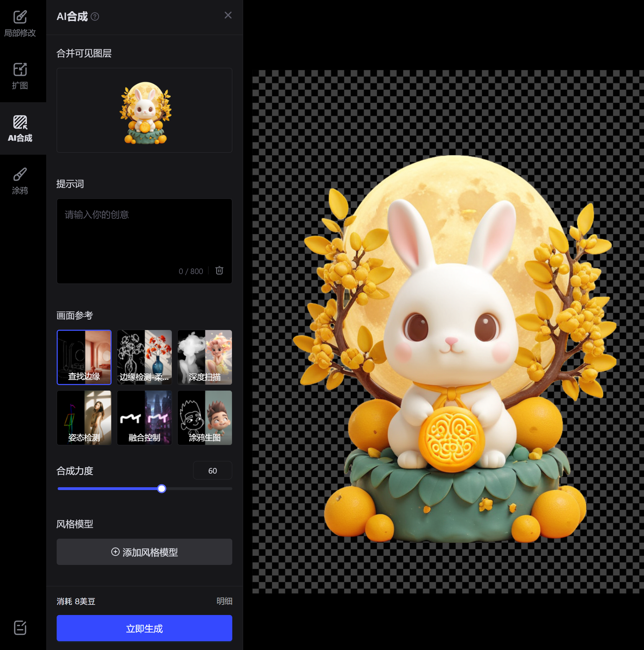Click the merged layer preview thumbnail
644x650 pixels.
tap(144, 110)
